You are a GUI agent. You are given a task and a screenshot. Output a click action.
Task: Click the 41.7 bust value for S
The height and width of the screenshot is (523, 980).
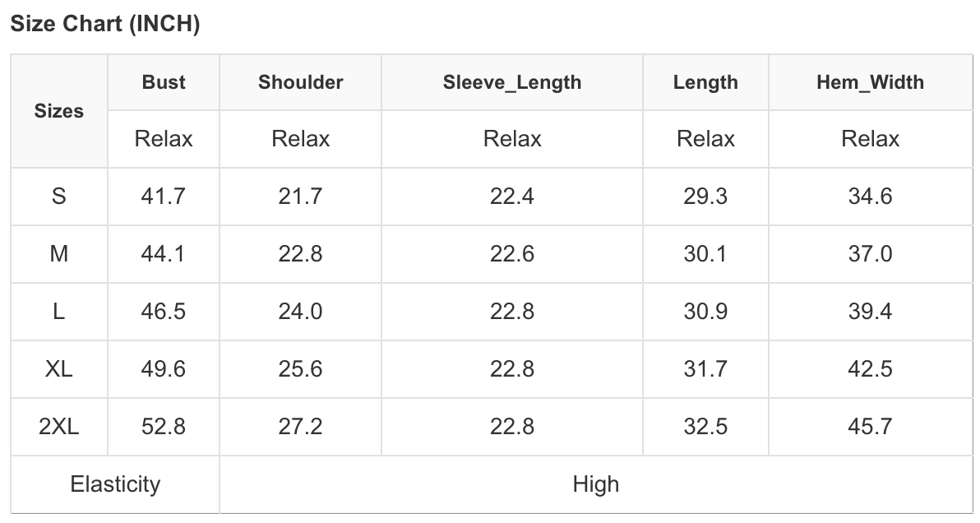(164, 197)
